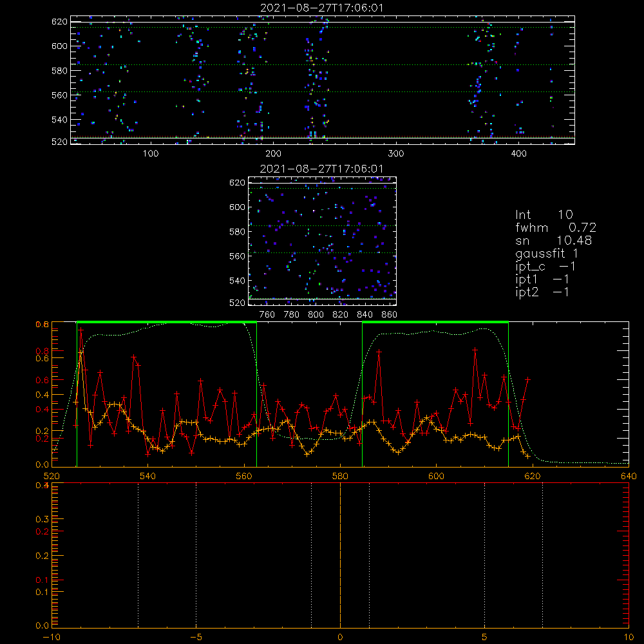Viewport: 644px width, 644px height.
Task: Click the '0' x-axis label of the bottom plot
Action: point(340,637)
